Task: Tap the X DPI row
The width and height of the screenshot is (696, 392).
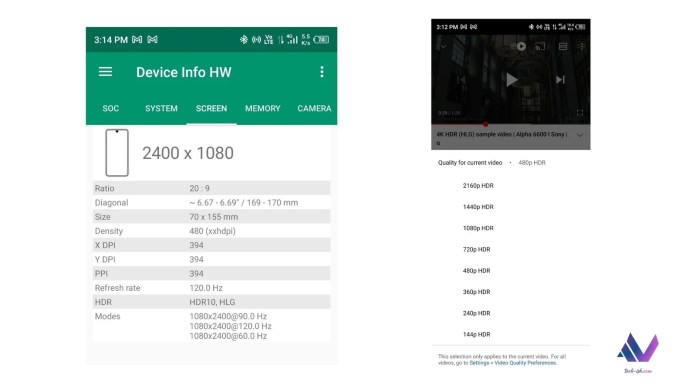Action: pos(211,245)
